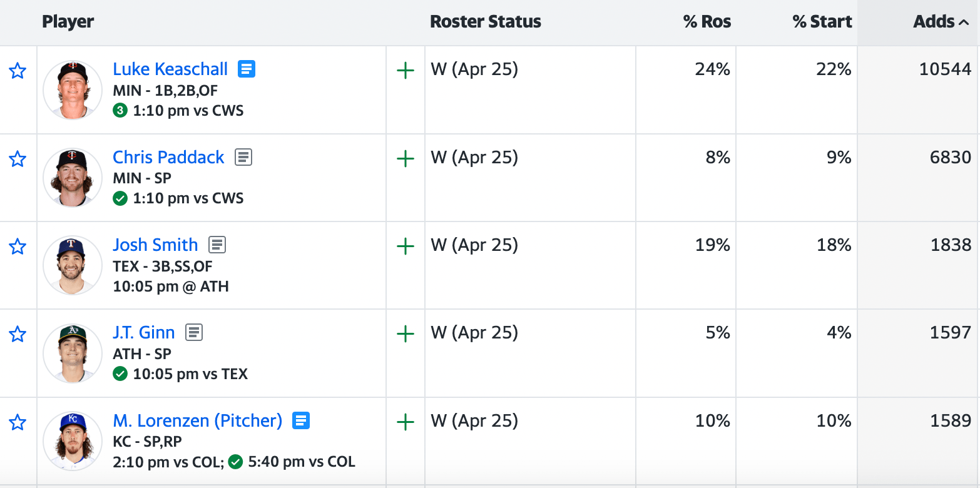Add Luke Keaschall with plus icon
The width and height of the screenshot is (980, 488).
406,71
